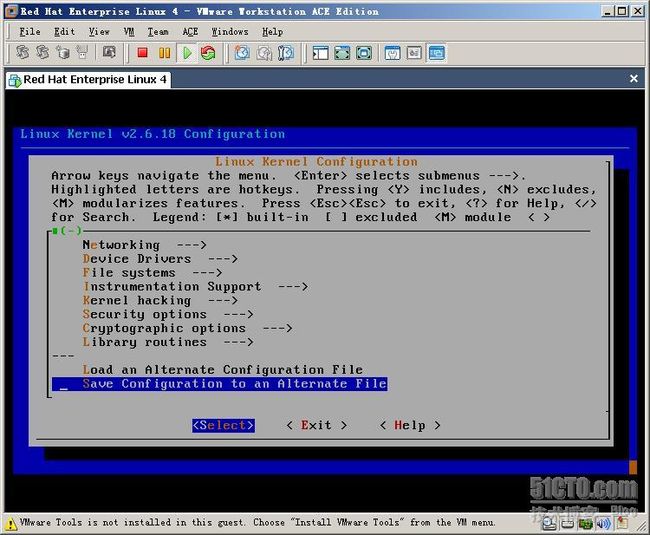Expand the Instrumentation Support ---> submenu
The image size is (650, 535).
coord(195,286)
